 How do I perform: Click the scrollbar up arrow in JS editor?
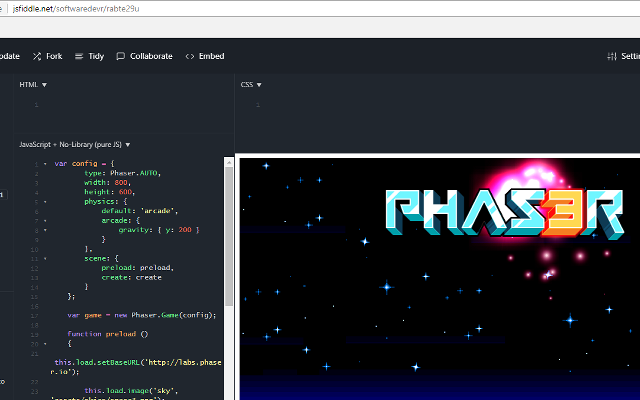229,162
